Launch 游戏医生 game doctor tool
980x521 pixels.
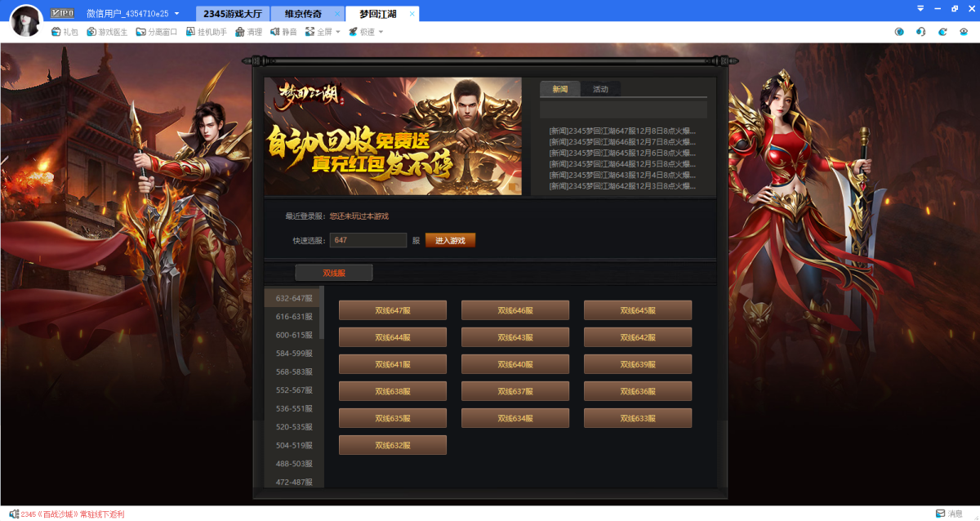click(x=107, y=32)
